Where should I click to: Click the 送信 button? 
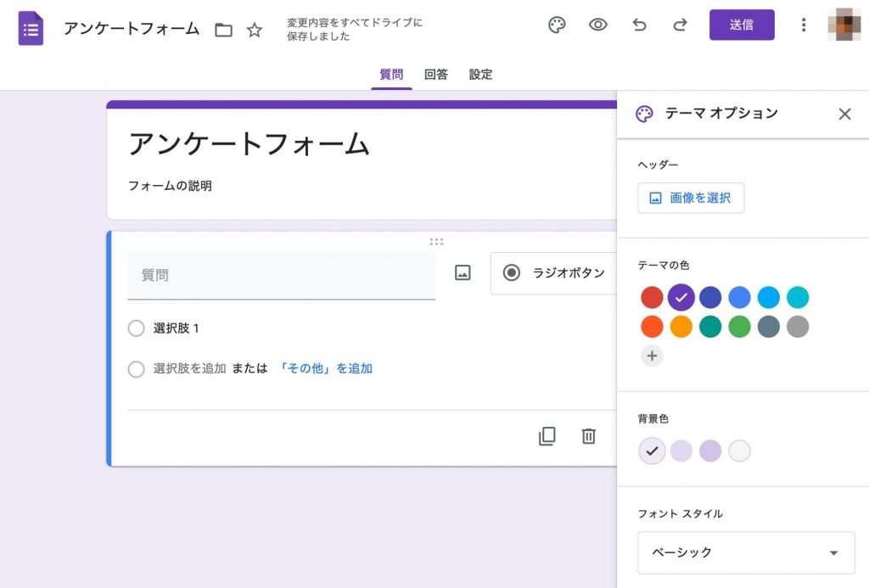point(742,25)
